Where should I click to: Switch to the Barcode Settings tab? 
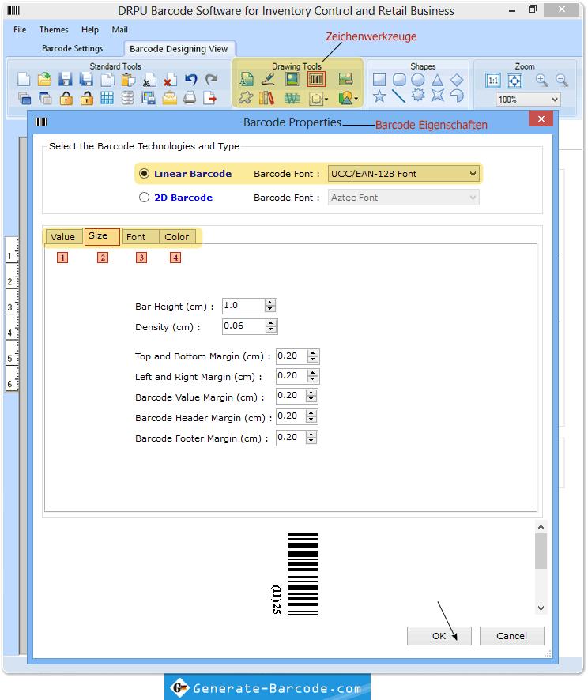coord(73,48)
